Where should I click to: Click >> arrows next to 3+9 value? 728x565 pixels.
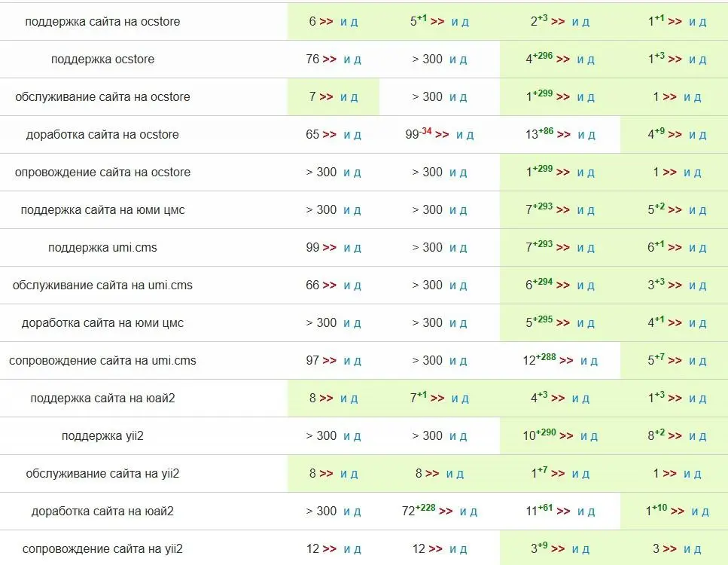point(558,548)
